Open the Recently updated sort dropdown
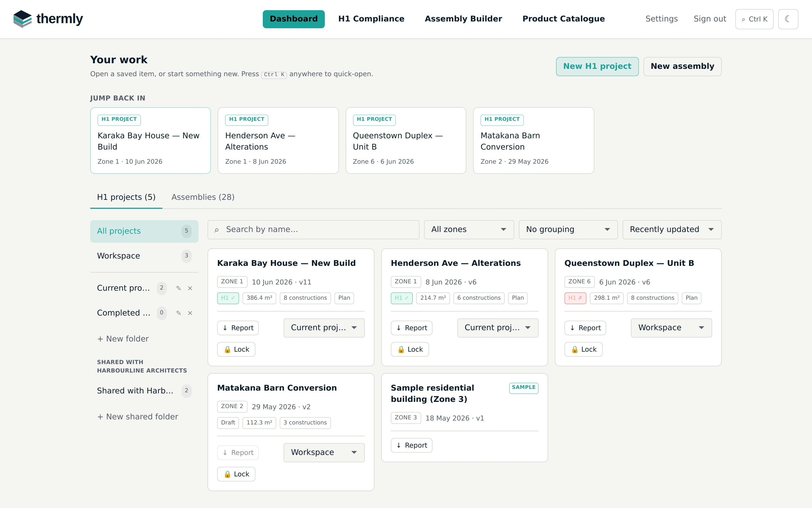The height and width of the screenshot is (508, 812). pos(672,229)
